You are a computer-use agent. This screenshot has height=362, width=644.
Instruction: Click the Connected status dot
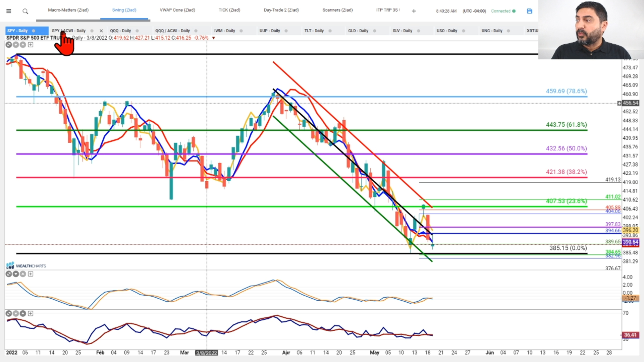pos(514,11)
